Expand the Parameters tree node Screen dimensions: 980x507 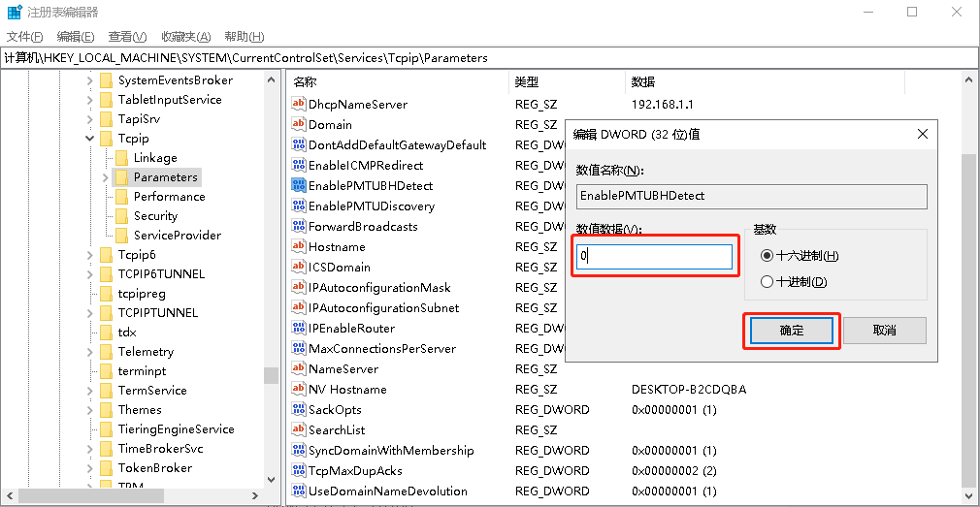click(105, 177)
